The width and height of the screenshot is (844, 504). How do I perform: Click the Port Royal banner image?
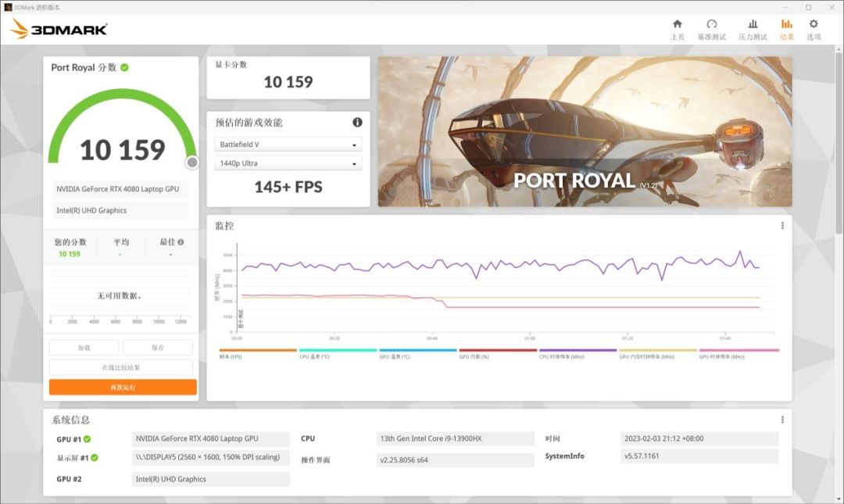pos(585,131)
